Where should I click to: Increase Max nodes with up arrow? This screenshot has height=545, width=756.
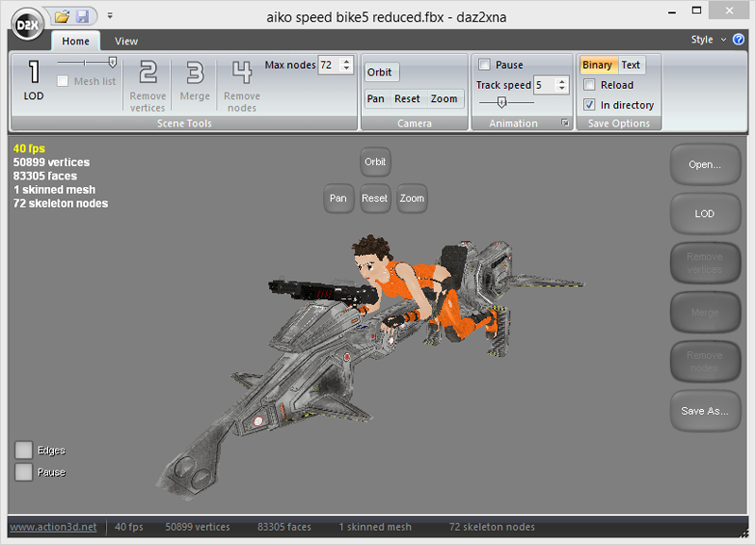[x=346, y=61]
